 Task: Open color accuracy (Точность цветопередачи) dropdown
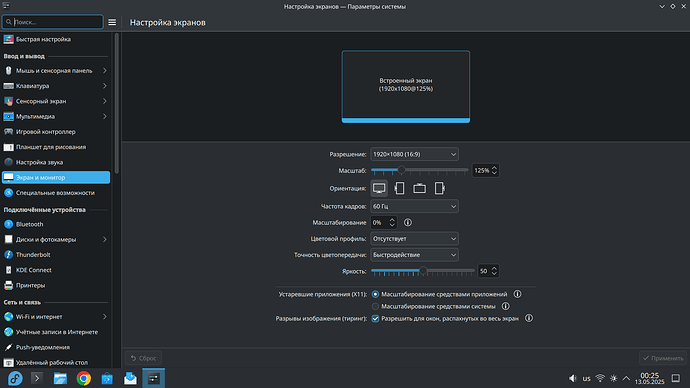point(414,255)
